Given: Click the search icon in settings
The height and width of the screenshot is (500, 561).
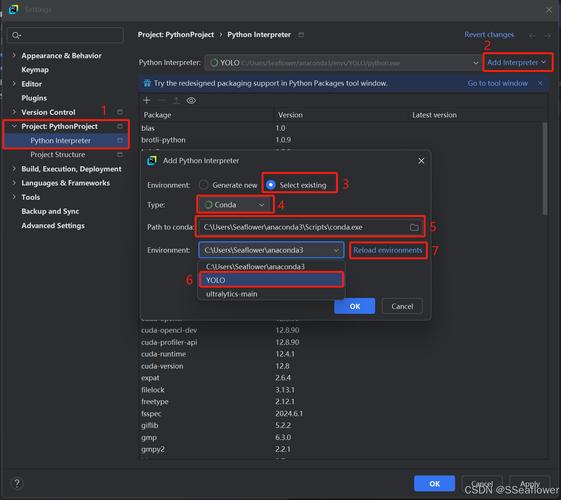Looking at the screenshot, I should 16,35.
